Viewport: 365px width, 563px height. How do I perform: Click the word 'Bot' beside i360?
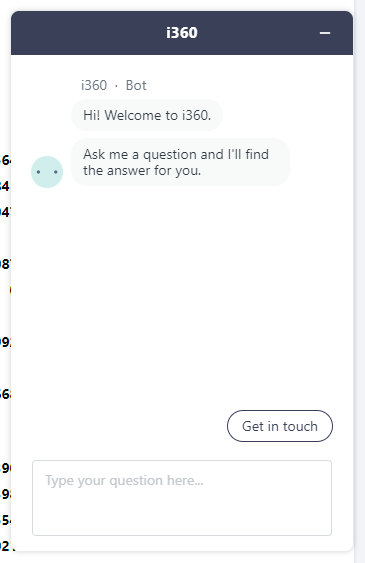pyautogui.click(x=136, y=85)
